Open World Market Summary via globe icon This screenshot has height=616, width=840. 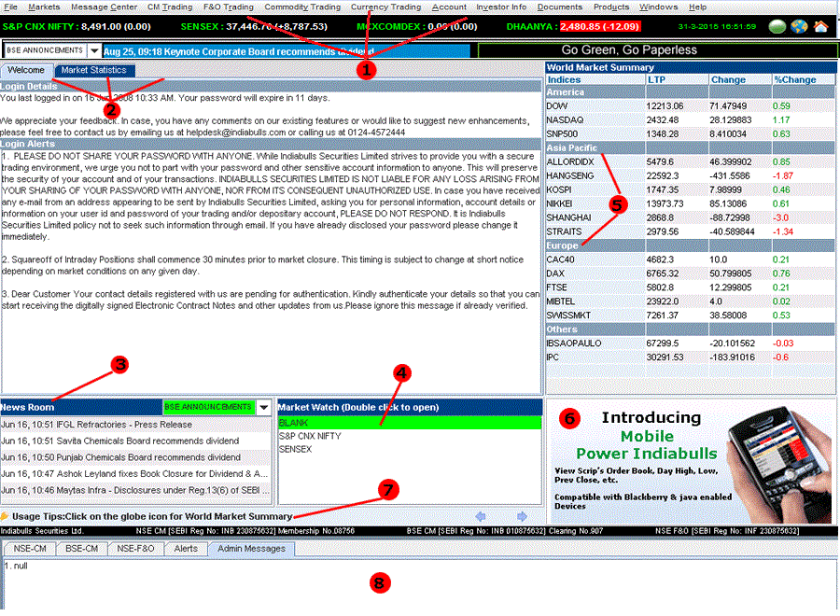click(799, 26)
